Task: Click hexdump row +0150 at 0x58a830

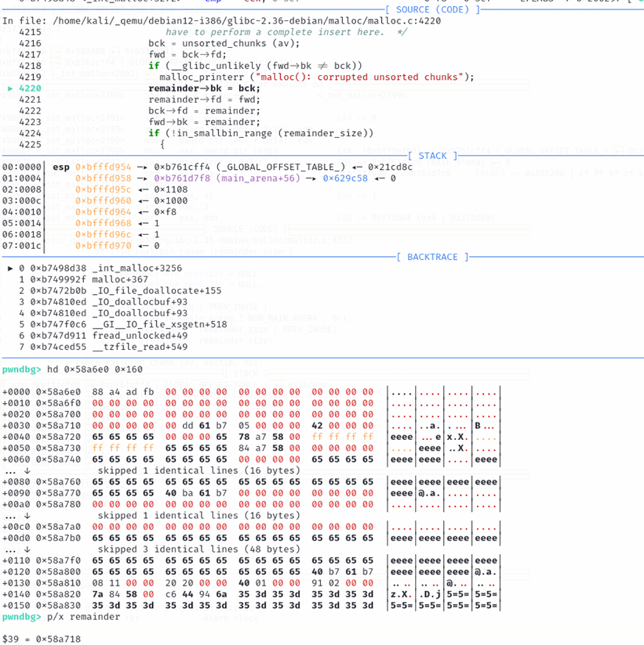Action: (x=251, y=606)
